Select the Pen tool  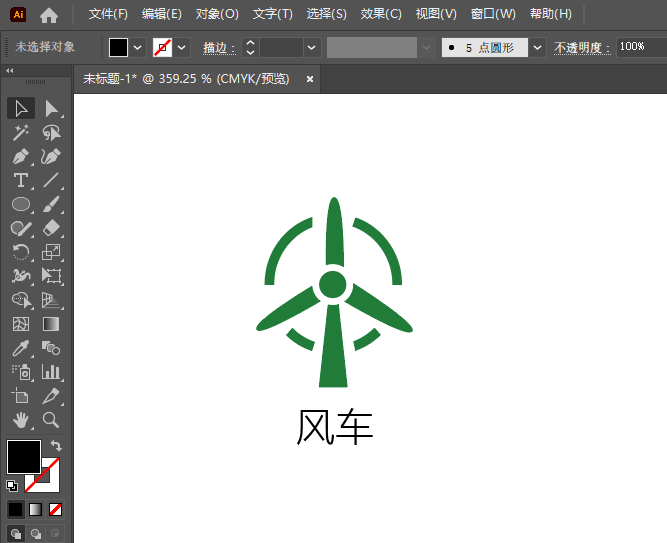pos(21,156)
